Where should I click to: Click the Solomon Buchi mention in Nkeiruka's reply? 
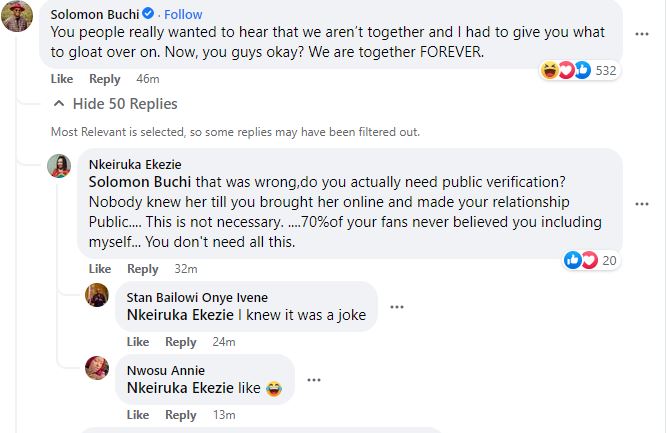(x=134, y=182)
